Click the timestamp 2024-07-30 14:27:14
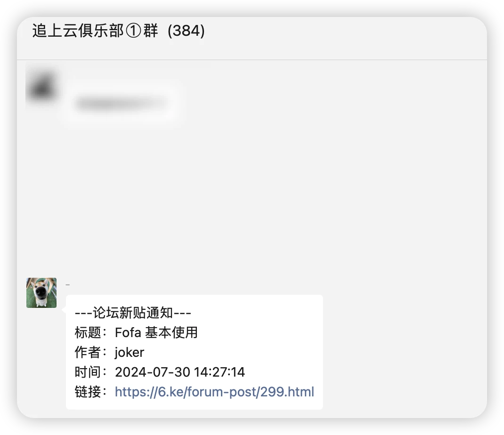This screenshot has width=504, height=435. tap(180, 372)
